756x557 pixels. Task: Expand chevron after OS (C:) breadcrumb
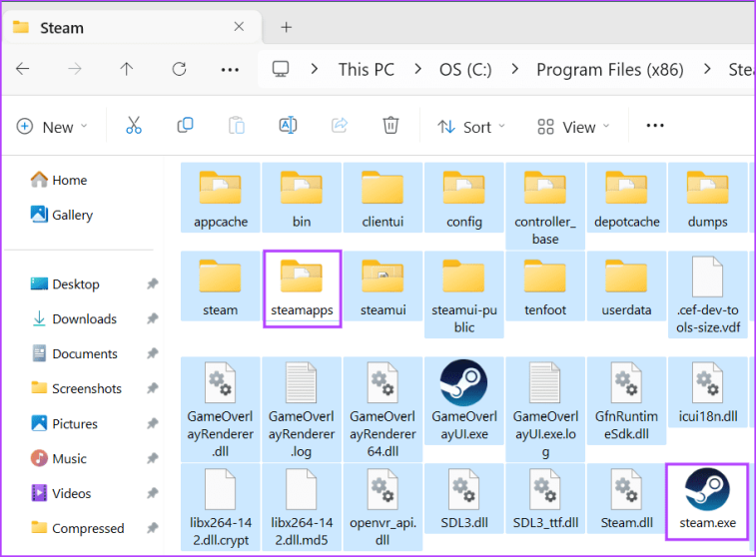pos(515,69)
